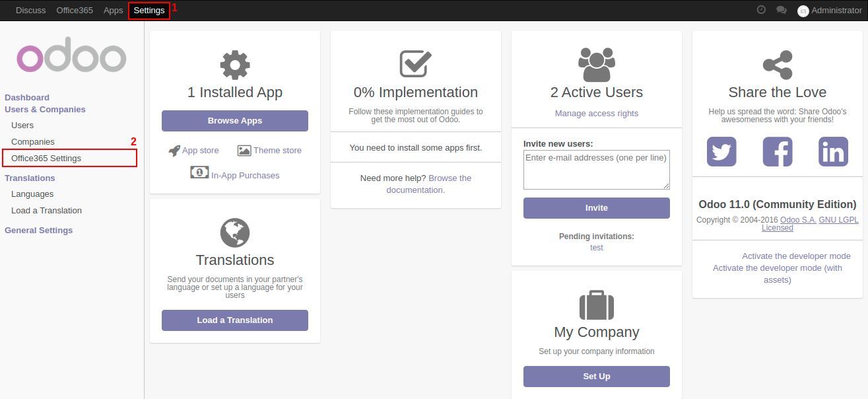Click the Set Up company button

pos(597,377)
